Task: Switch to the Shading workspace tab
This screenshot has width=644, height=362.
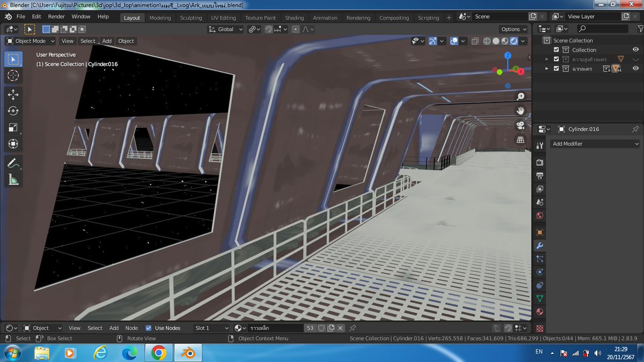Action: pyautogui.click(x=294, y=17)
